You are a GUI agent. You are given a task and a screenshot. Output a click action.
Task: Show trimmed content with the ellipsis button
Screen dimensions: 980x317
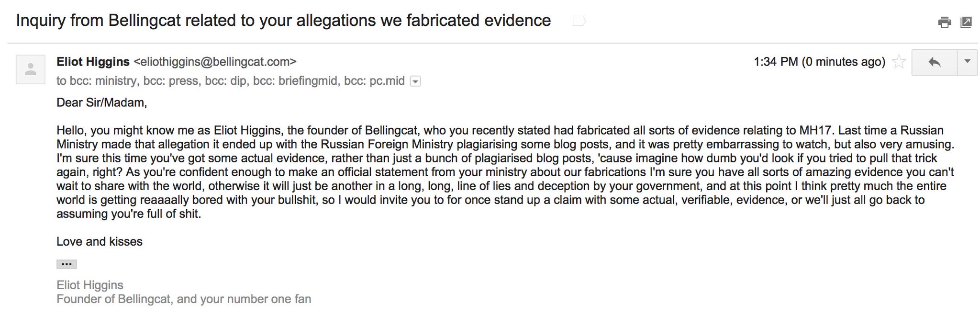tap(67, 264)
